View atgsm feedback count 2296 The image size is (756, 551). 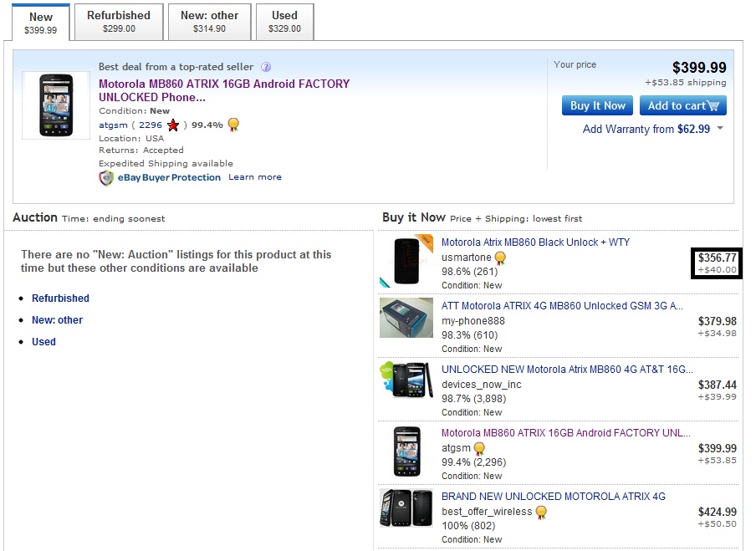151,125
